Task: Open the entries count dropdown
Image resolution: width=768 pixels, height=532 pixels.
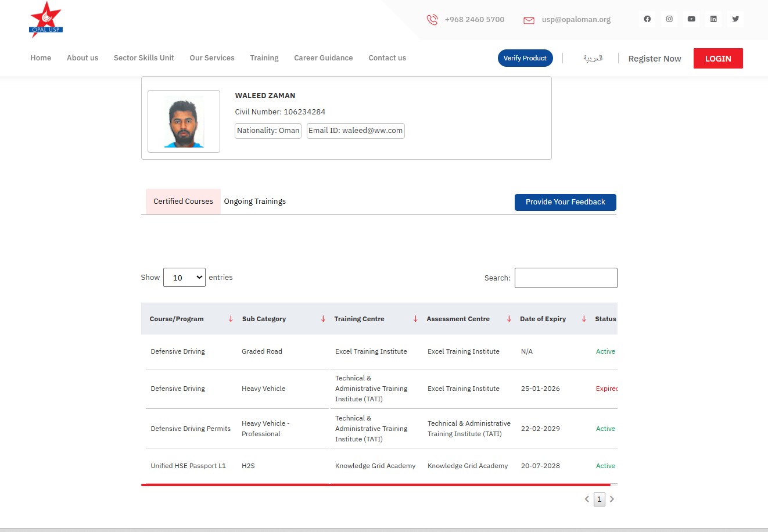Action: tap(184, 278)
